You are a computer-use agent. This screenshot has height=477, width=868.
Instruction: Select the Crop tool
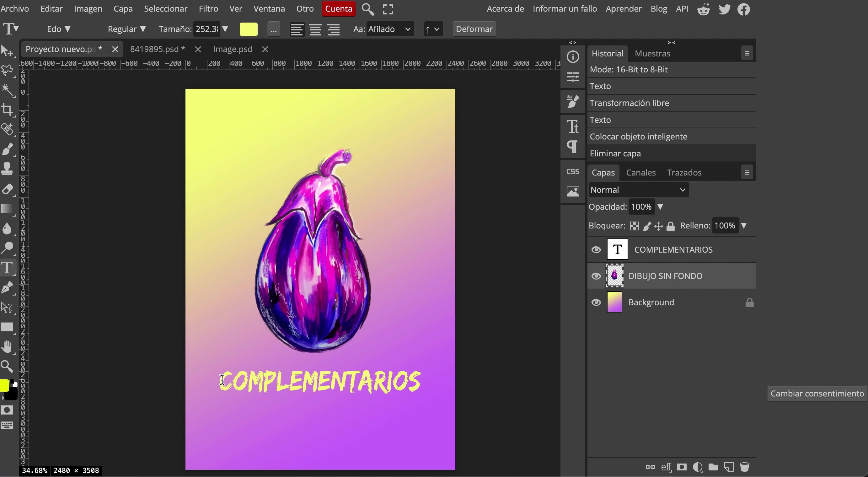coord(7,109)
